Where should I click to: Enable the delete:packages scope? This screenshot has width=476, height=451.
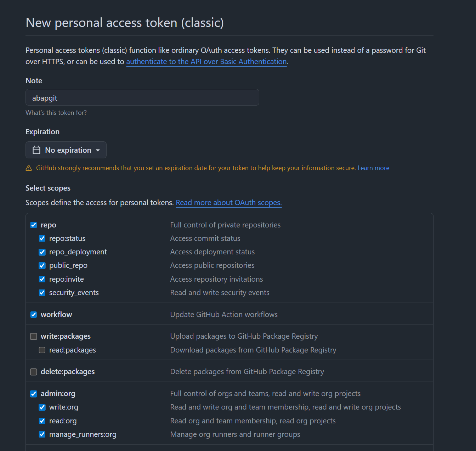click(34, 372)
